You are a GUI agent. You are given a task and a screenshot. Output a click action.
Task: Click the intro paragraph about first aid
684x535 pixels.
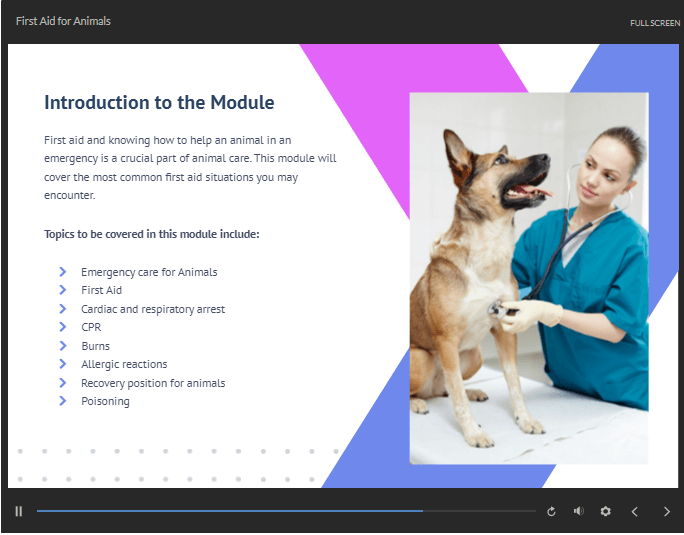coord(190,168)
